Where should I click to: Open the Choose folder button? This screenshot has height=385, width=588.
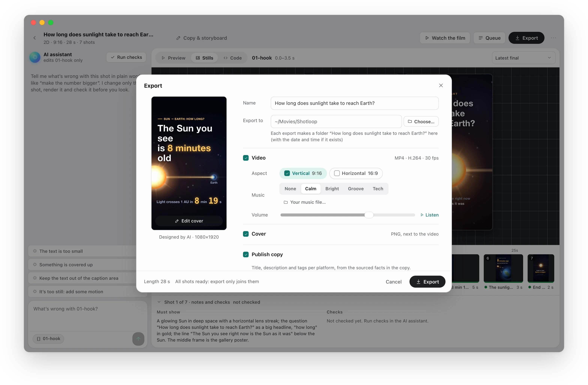(x=421, y=121)
